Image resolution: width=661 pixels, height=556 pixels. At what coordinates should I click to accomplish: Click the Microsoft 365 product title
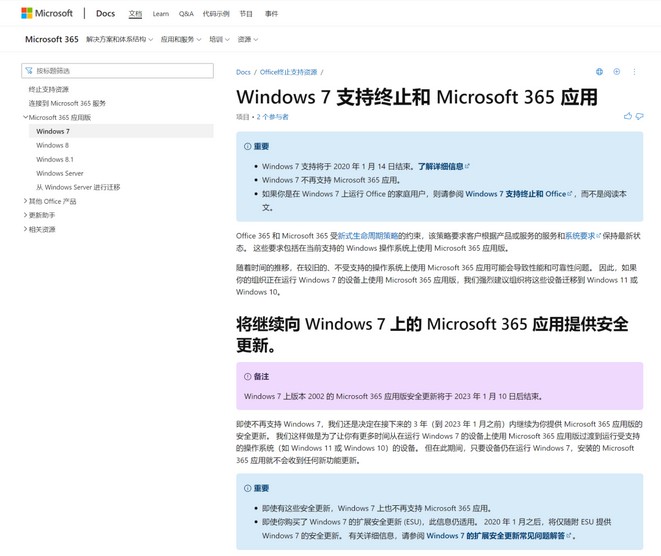pyautogui.click(x=52, y=39)
